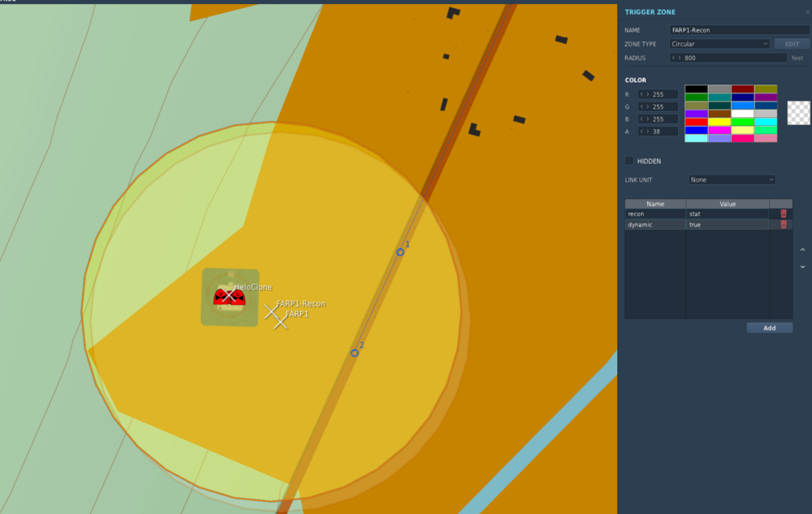This screenshot has height=514, width=812.
Task: Click the EDIT zone button
Action: [792, 44]
